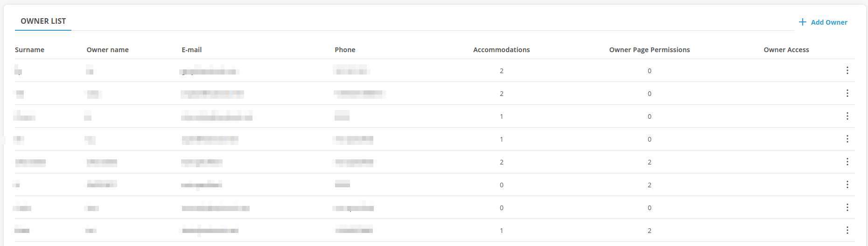
Task: Open options for owner with 2 accommodations, 2 permissions
Action: coord(847,162)
